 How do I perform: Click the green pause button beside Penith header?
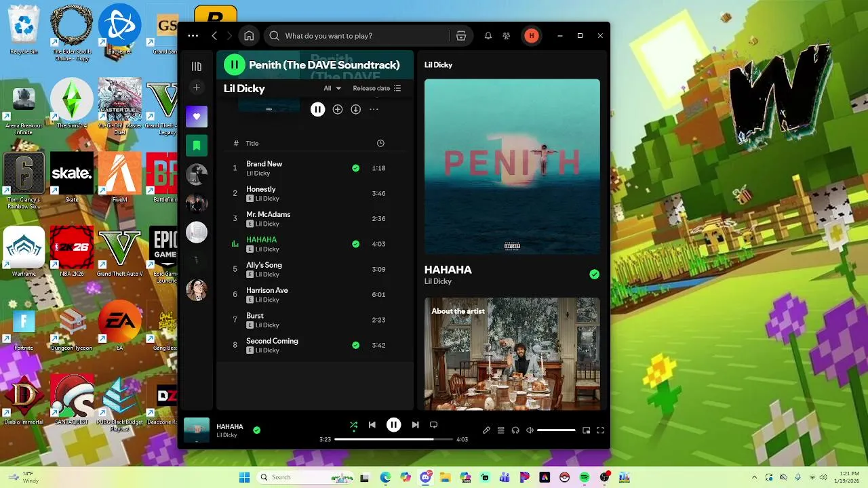pyautogui.click(x=234, y=64)
